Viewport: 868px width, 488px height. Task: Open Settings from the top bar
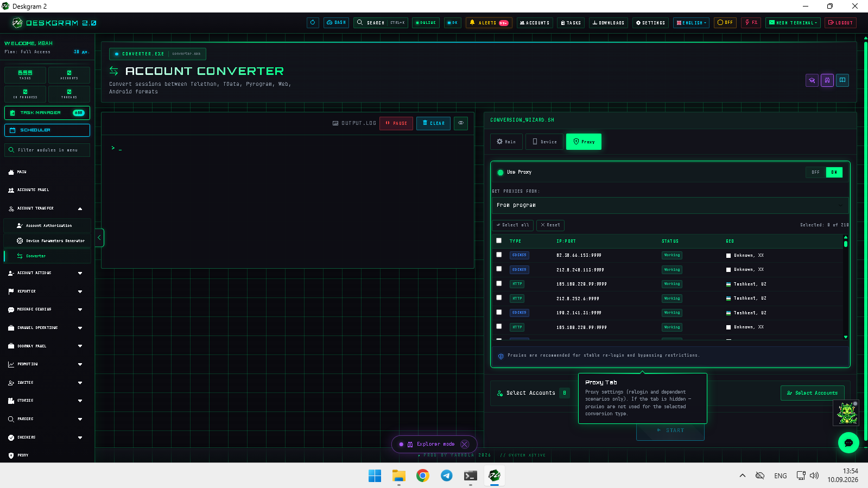(650, 23)
